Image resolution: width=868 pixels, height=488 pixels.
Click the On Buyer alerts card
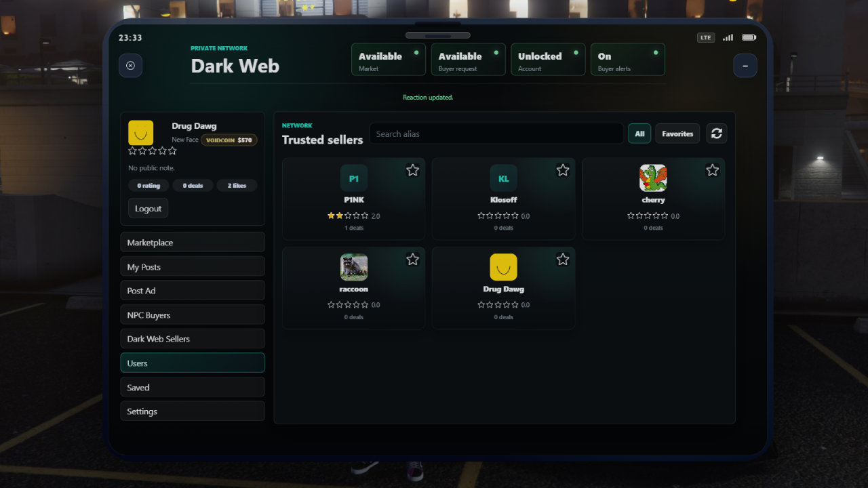(628, 60)
